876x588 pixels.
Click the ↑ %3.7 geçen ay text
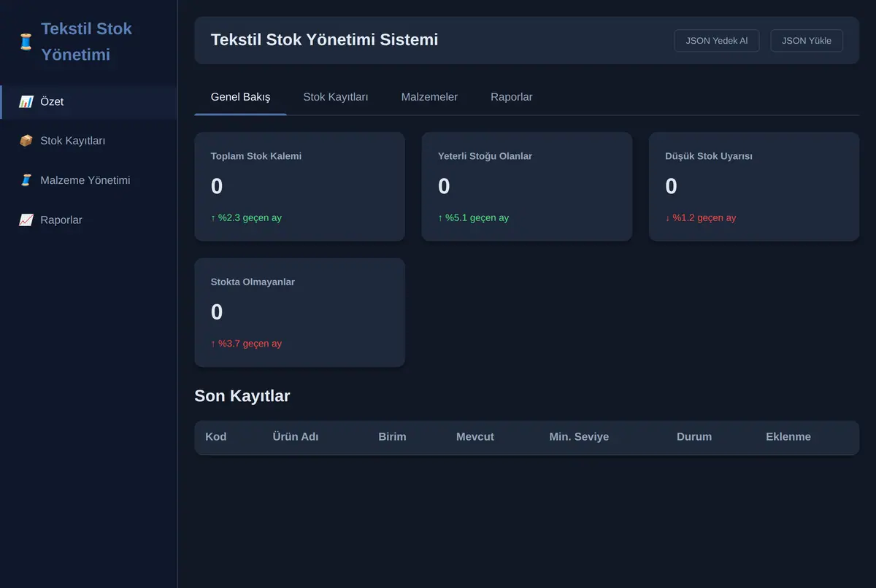tap(246, 343)
